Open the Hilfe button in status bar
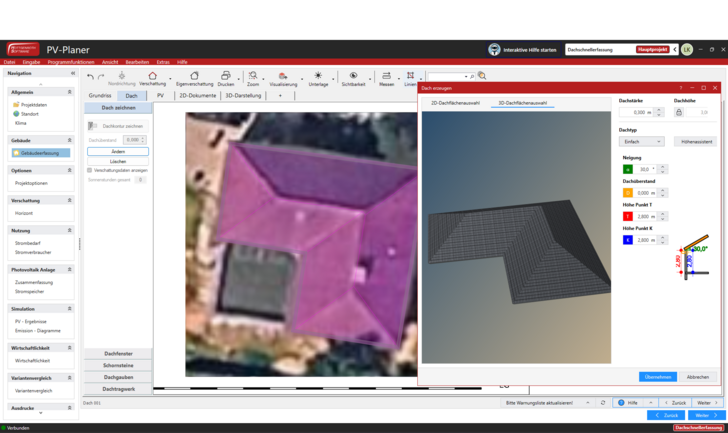The height and width of the screenshot is (433, 728). point(627,403)
